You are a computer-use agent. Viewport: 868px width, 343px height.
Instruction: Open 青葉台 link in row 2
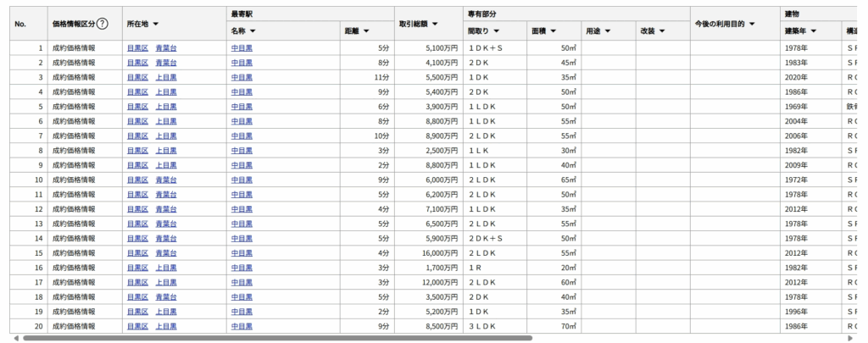[165, 63]
